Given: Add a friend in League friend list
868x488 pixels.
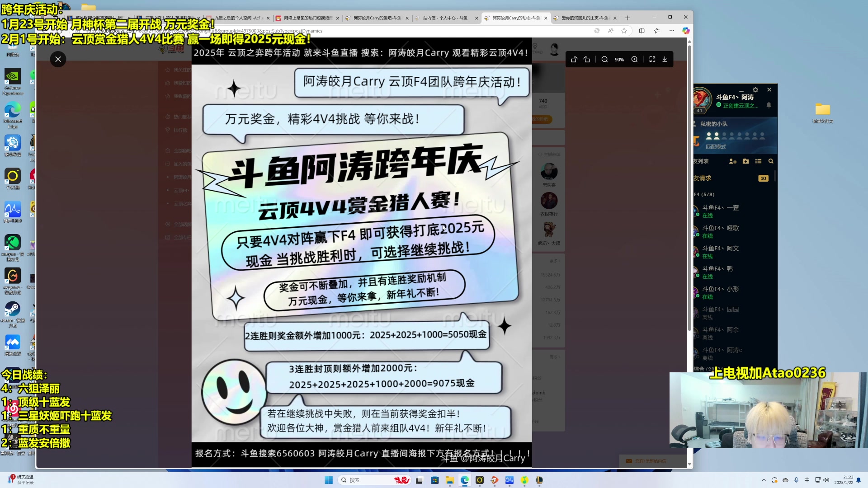Looking at the screenshot, I should [x=733, y=161].
